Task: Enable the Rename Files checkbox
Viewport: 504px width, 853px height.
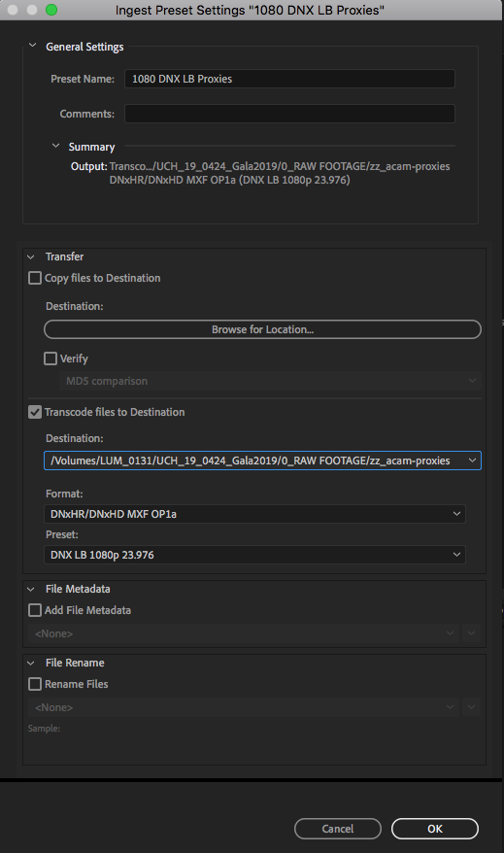Action: (x=35, y=684)
